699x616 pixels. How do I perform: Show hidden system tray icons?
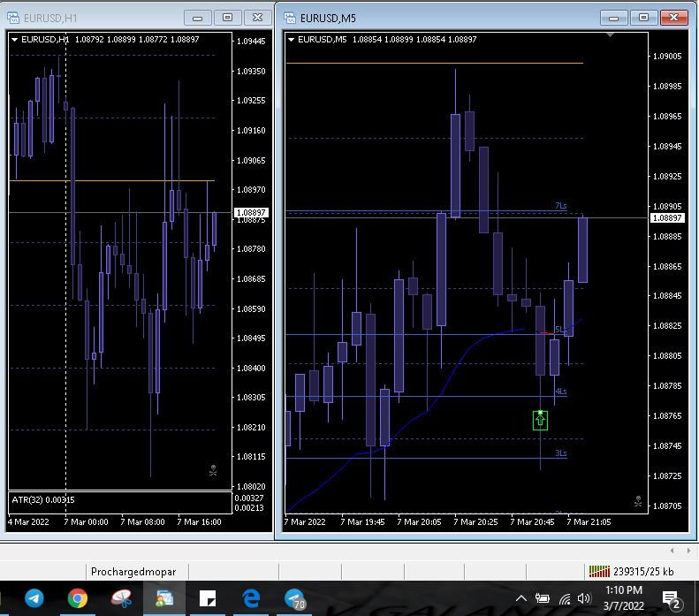pos(521,598)
